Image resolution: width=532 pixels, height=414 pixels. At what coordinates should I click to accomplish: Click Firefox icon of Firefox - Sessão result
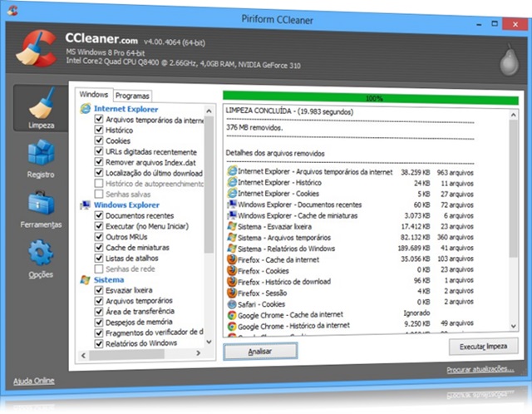[x=232, y=293]
